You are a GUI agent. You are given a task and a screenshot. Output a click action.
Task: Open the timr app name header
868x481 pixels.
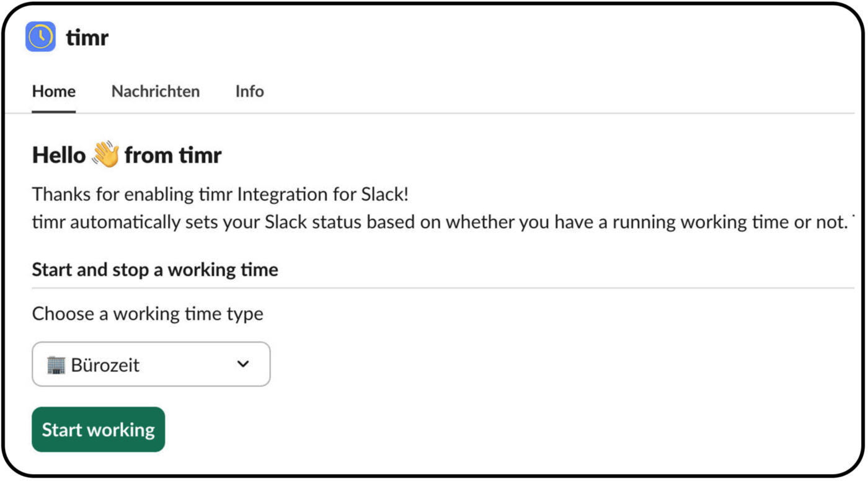pos(87,38)
